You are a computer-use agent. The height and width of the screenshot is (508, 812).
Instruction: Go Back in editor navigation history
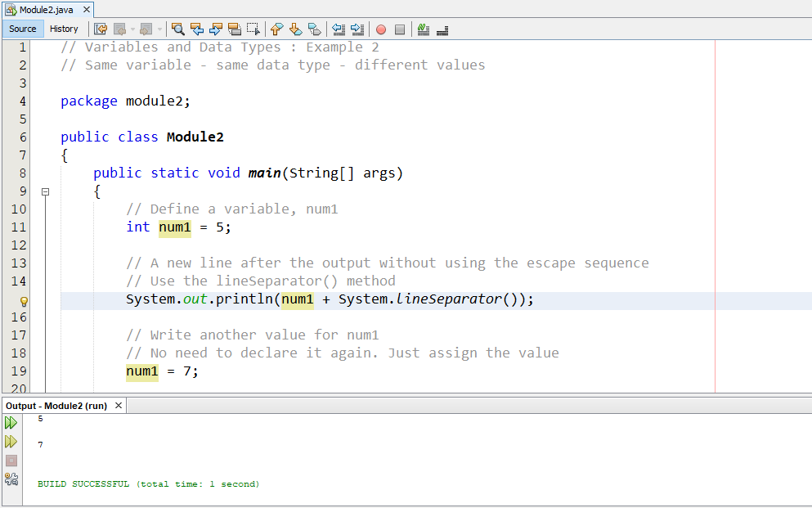click(x=120, y=29)
